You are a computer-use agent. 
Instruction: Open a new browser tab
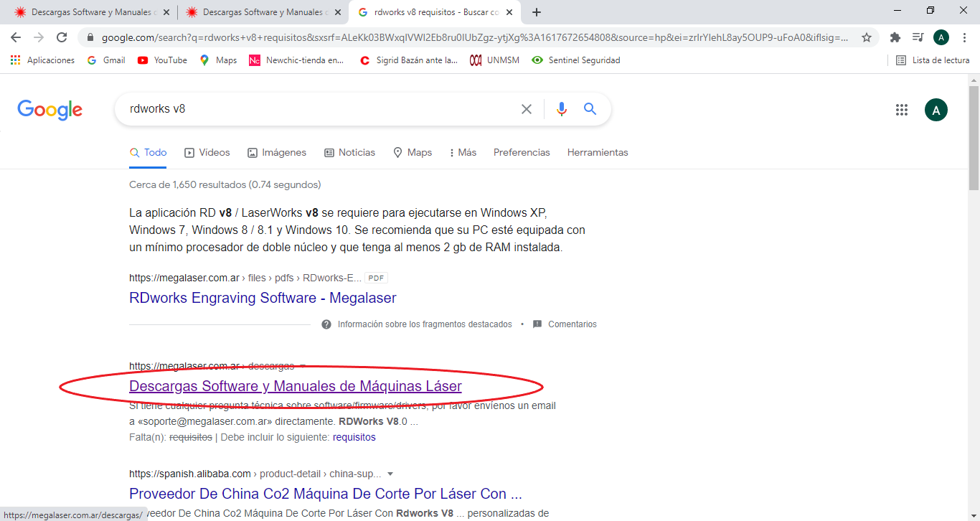(537, 12)
